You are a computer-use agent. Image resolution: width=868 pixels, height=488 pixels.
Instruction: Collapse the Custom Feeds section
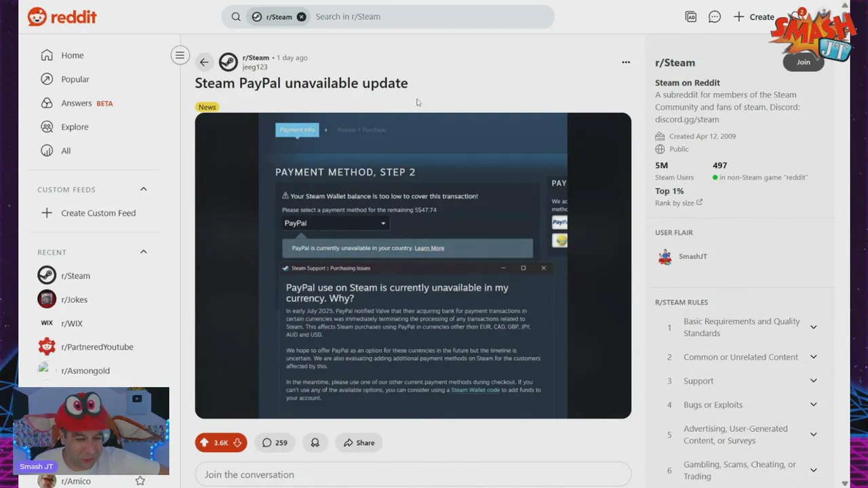point(143,189)
